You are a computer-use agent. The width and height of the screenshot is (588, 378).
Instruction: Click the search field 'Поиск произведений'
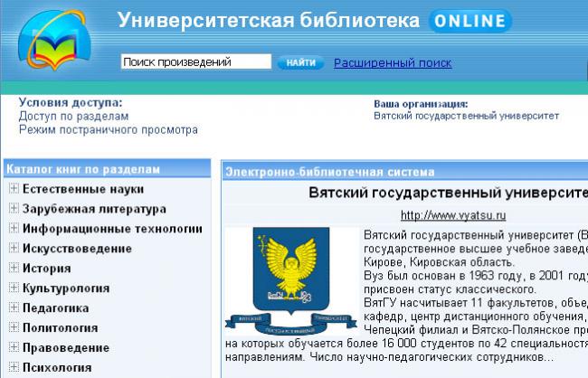[195, 62]
